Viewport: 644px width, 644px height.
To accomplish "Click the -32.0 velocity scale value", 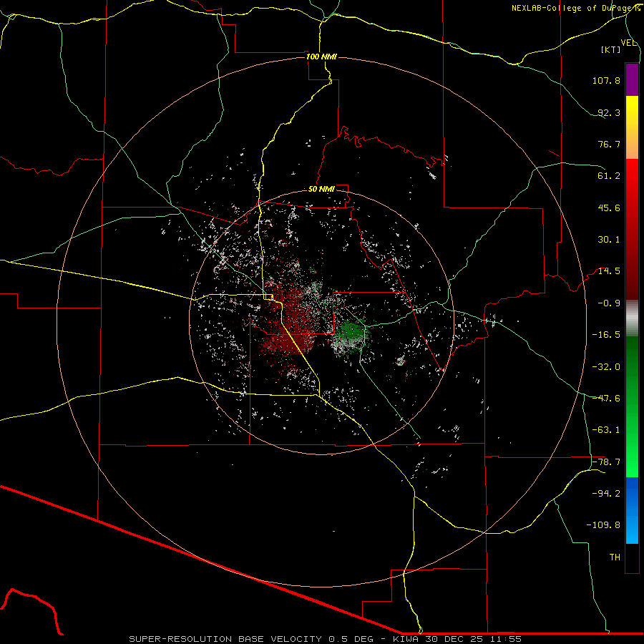I will 606,367.
